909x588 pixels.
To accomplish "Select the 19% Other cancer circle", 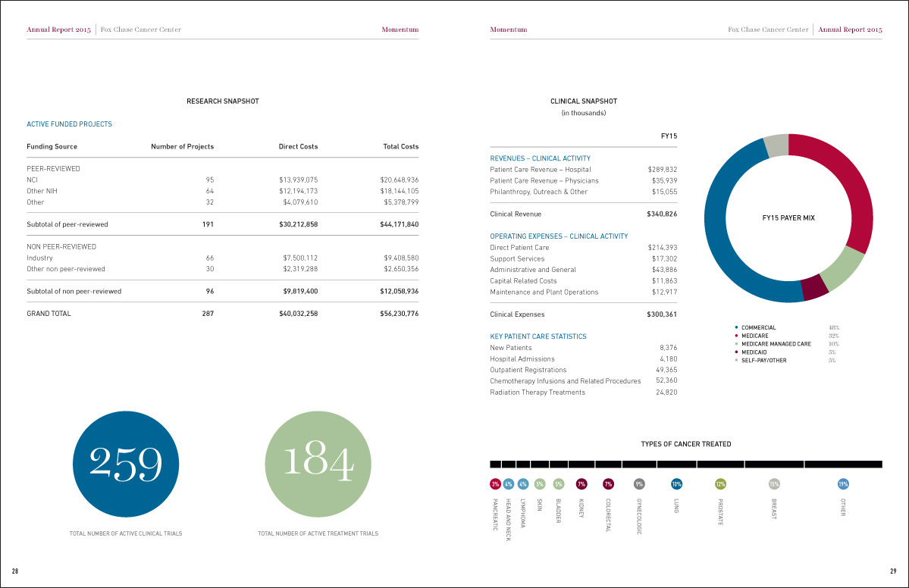I will (x=843, y=483).
